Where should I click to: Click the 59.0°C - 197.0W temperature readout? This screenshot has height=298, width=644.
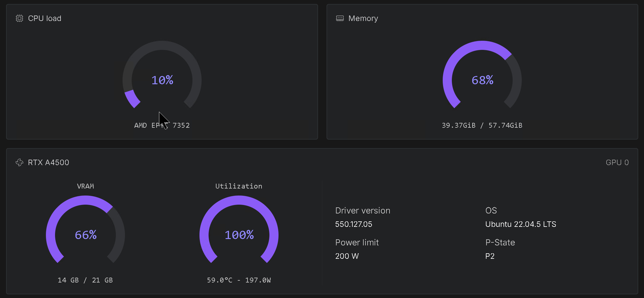click(x=239, y=280)
